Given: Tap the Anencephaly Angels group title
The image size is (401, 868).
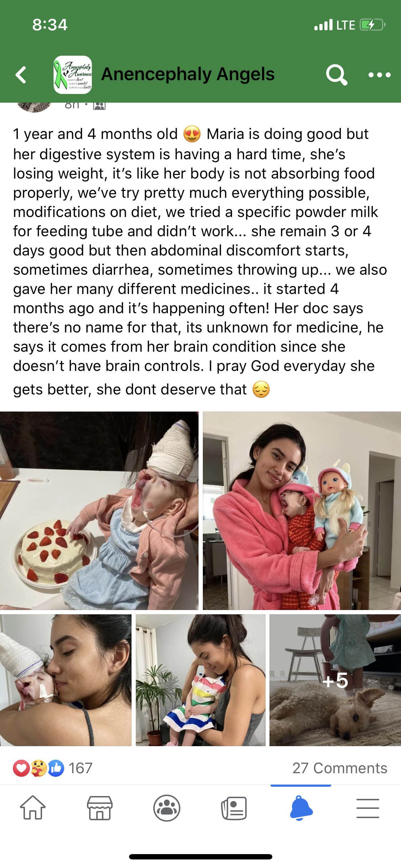Looking at the screenshot, I should coord(188,74).
